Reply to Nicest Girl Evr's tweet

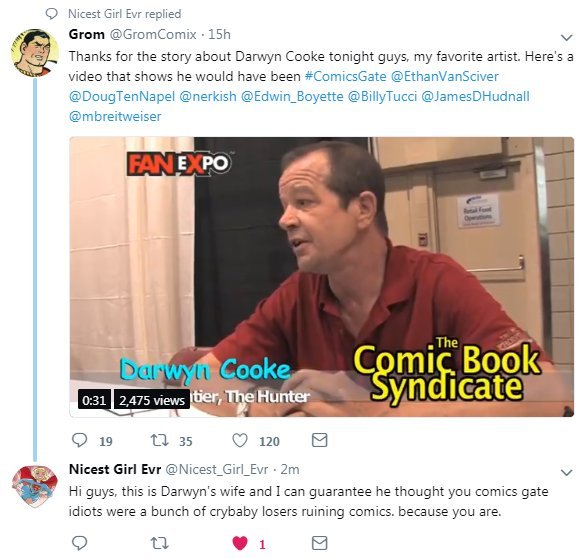tap(79, 543)
